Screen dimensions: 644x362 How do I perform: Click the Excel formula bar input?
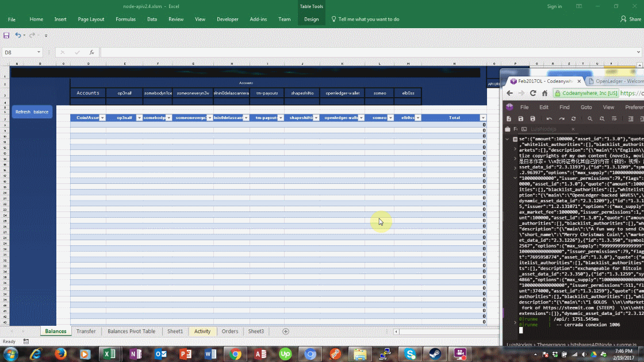(x=367, y=52)
